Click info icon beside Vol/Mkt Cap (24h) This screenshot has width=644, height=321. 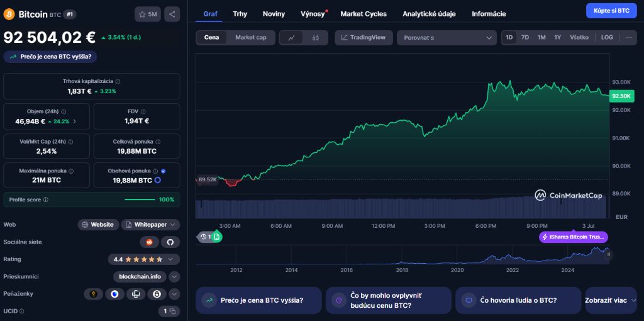tap(70, 142)
